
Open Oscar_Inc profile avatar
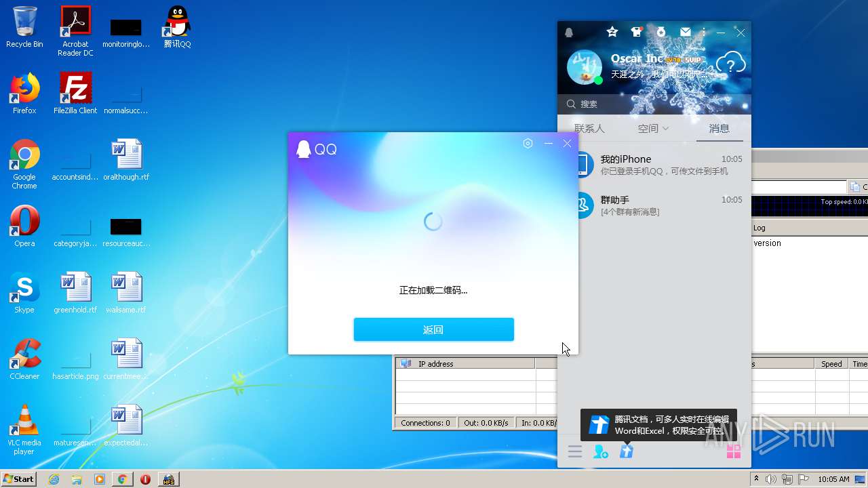click(584, 67)
